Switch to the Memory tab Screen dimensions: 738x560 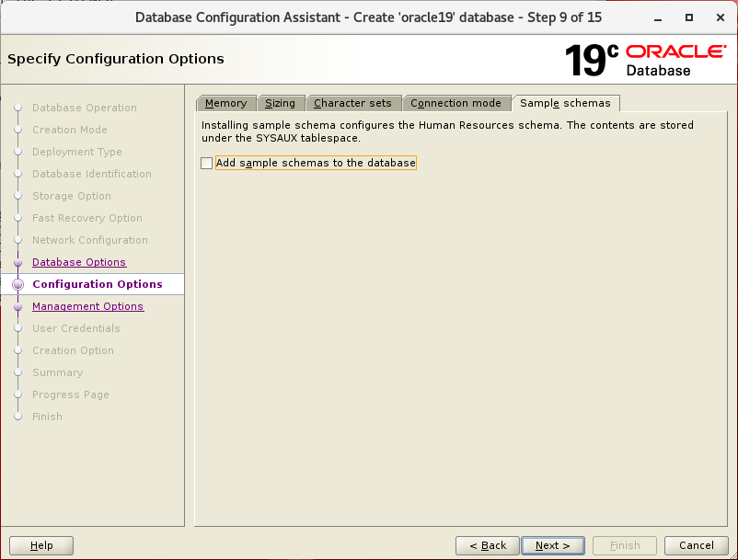point(226,103)
